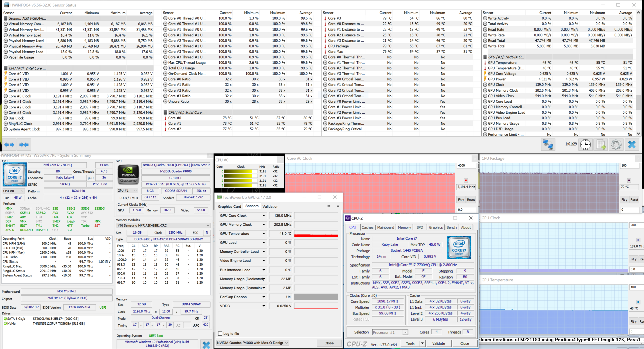Switch to the Validation tab in GPU-Z
The height and width of the screenshot is (349, 644).
(x=270, y=207)
